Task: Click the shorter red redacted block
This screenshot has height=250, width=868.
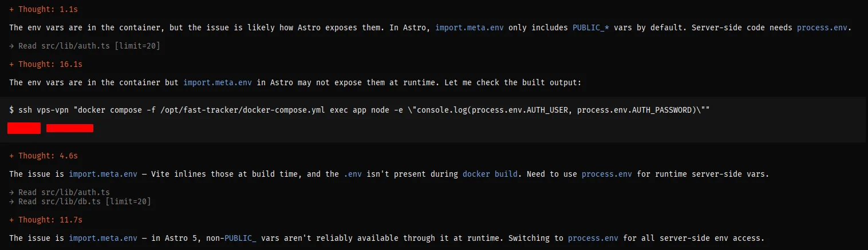Action: (24, 128)
